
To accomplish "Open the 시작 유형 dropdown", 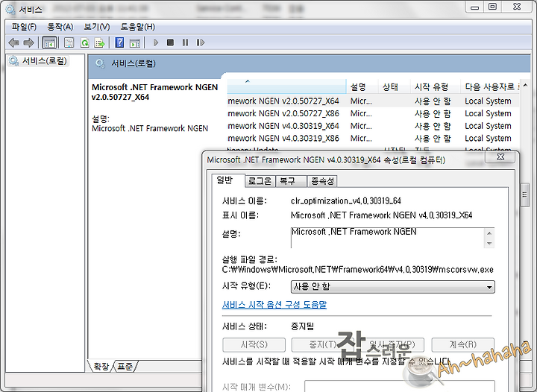I will 393,287.
